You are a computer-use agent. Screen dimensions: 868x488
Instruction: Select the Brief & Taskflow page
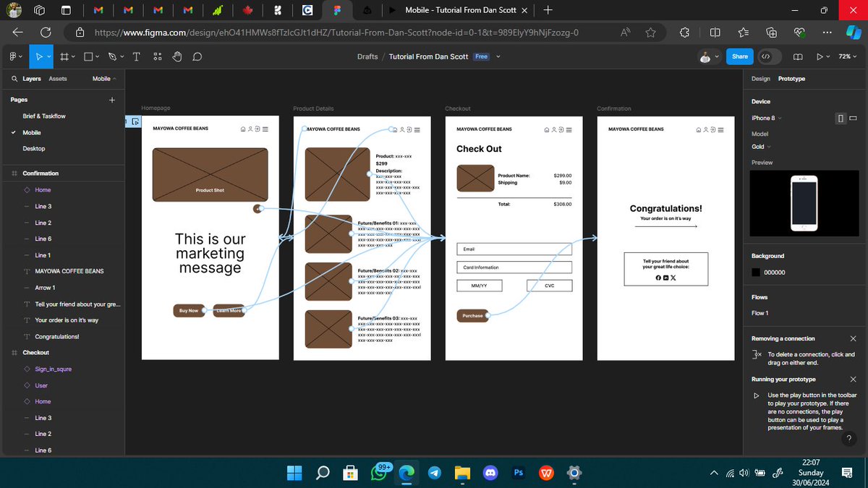pyautogui.click(x=44, y=116)
